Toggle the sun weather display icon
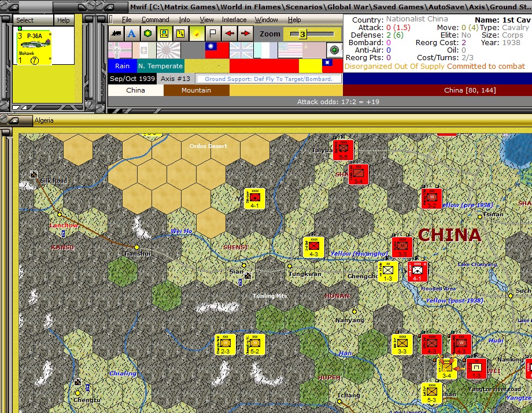Screen dimensions: 532x413 coord(197,33)
